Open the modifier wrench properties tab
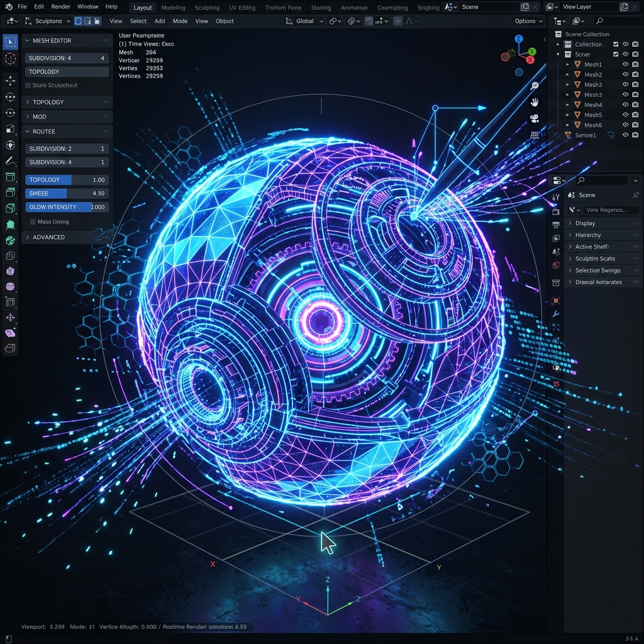This screenshot has height=644, width=644. coord(556,314)
